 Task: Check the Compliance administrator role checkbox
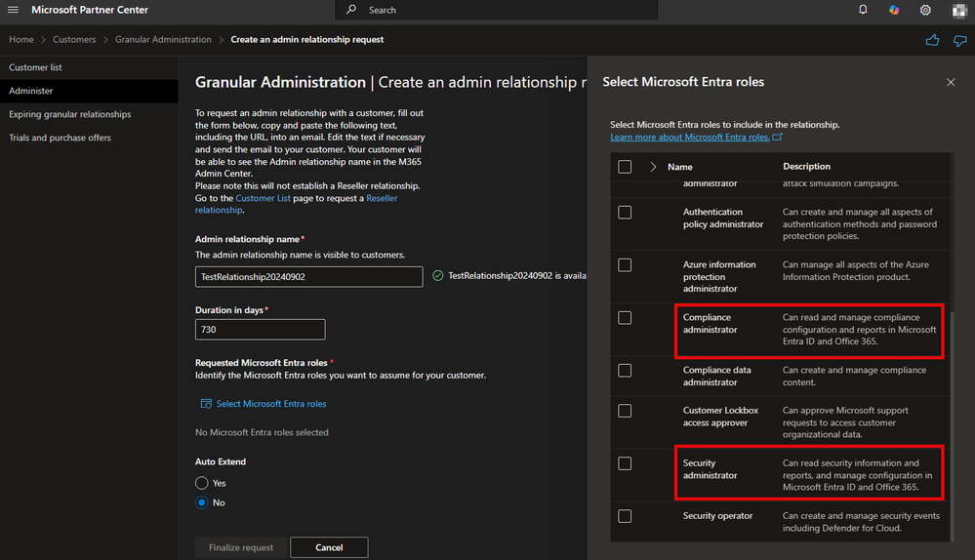tap(625, 318)
